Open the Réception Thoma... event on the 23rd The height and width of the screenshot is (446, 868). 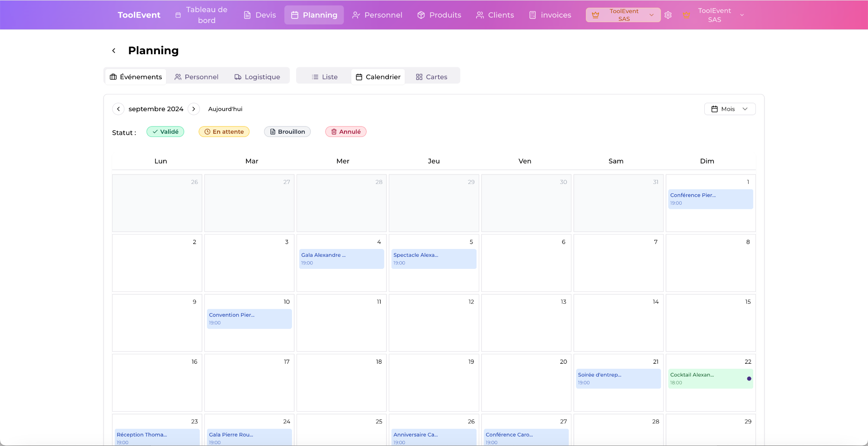tap(157, 437)
